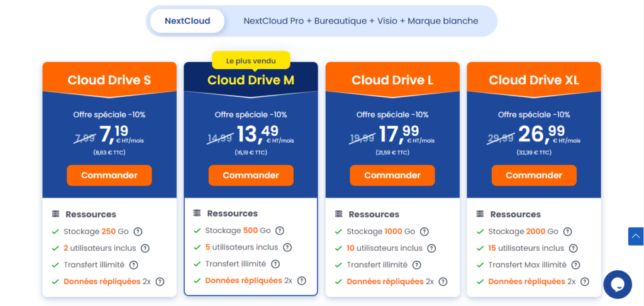Click the 7,19 € price

point(121,134)
